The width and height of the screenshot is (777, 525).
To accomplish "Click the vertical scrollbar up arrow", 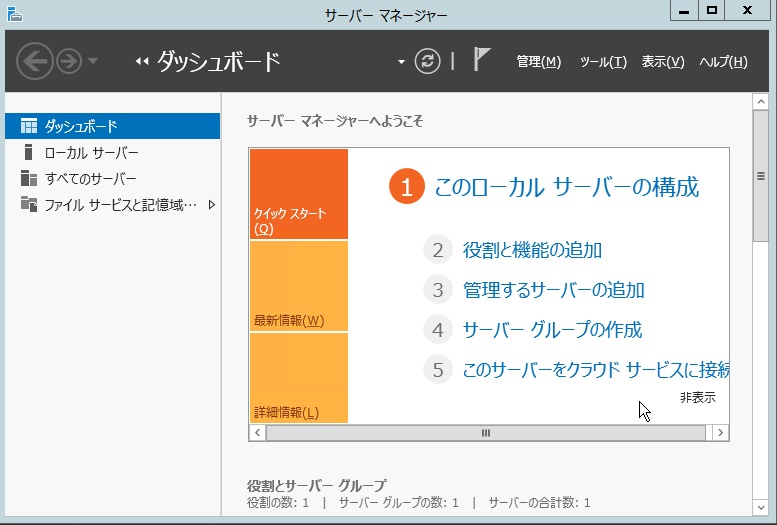I will pos(762,105).
